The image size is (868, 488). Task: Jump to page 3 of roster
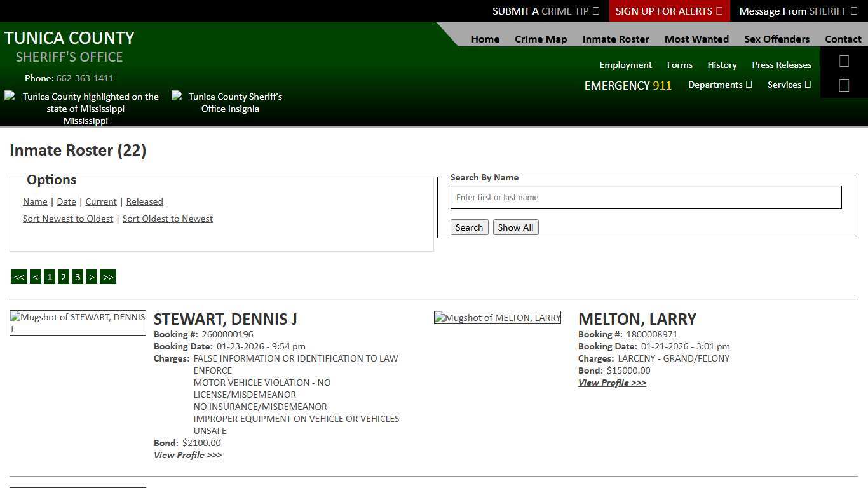click(x=78, y=277)
